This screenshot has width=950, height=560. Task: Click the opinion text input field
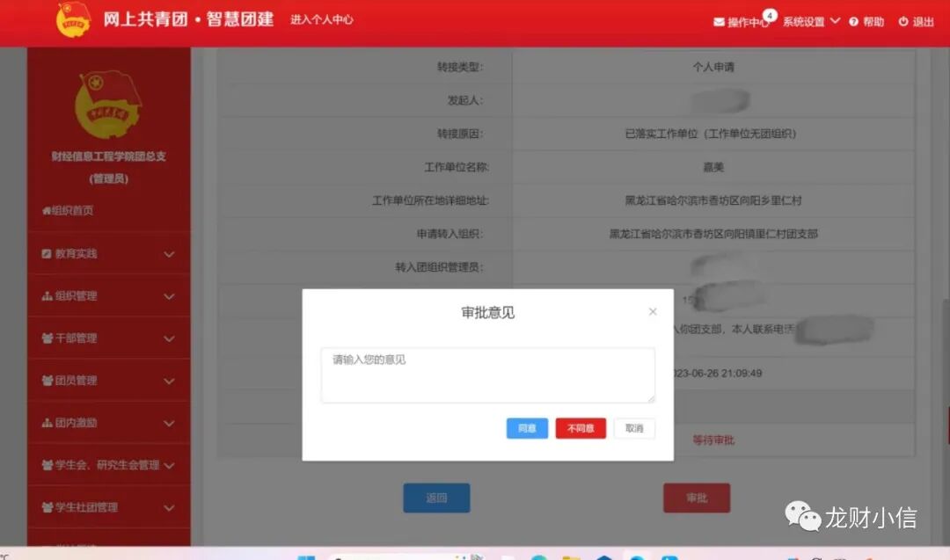tap(487, 373)
